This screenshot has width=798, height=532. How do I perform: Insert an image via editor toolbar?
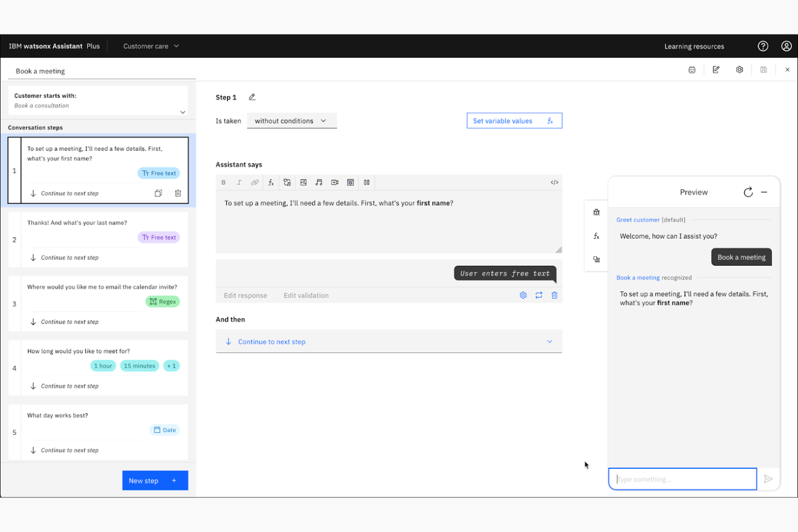(x=303, y=183)
